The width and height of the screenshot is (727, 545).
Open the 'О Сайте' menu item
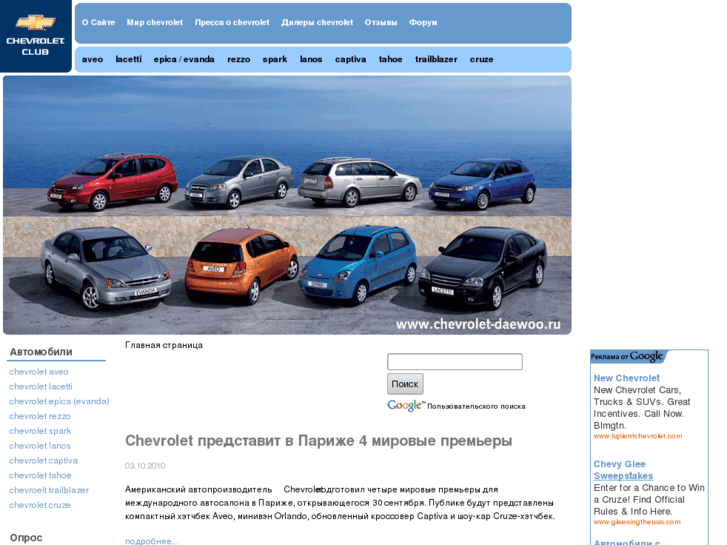pyautogui.click(x=98, y=22)
